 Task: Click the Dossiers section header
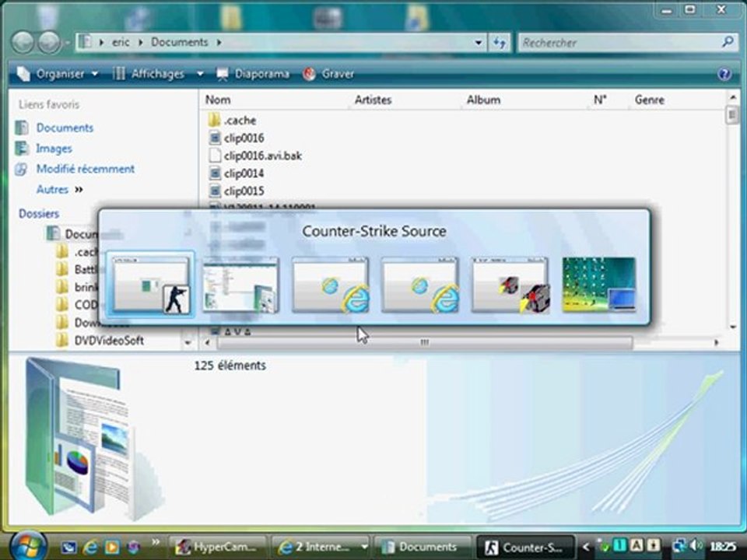point(39,214)
